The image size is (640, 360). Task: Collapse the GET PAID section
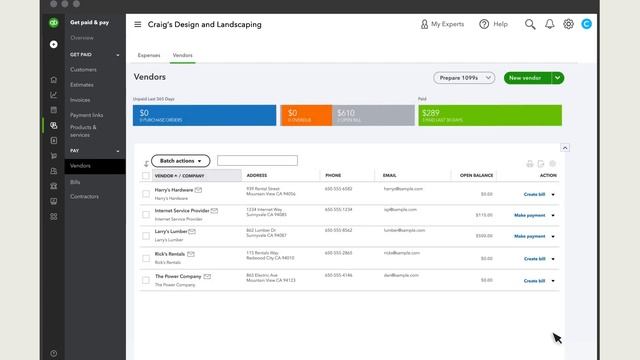click(x=118, y=55)
